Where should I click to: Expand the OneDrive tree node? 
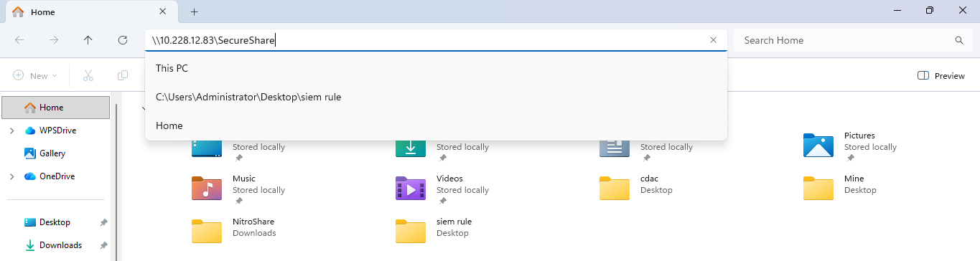(x=11, y=176)
